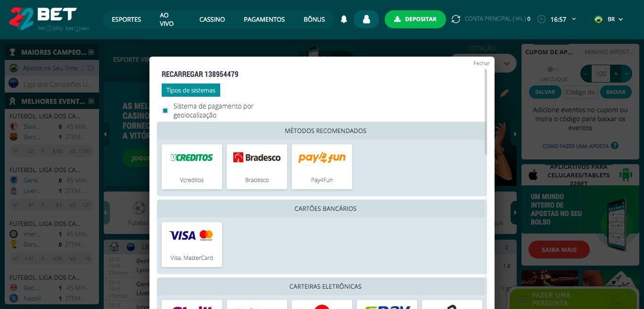Click the red Saiba Mais button

[x=559, y=250]
